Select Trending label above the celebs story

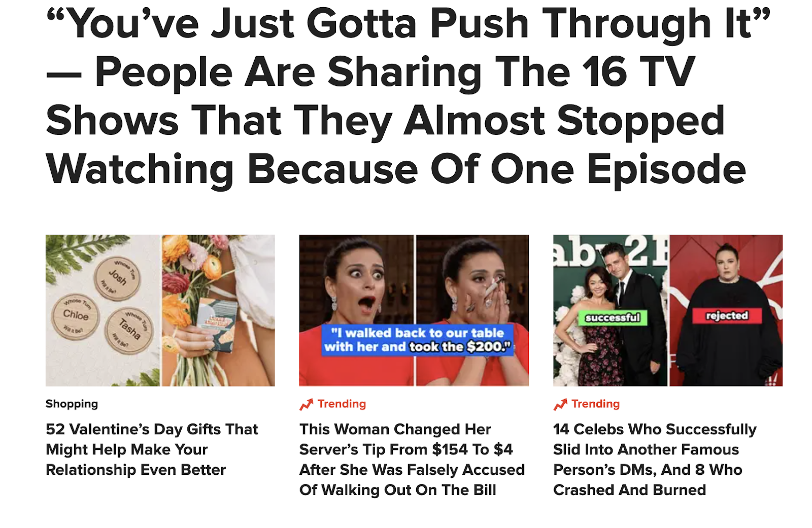595,404
